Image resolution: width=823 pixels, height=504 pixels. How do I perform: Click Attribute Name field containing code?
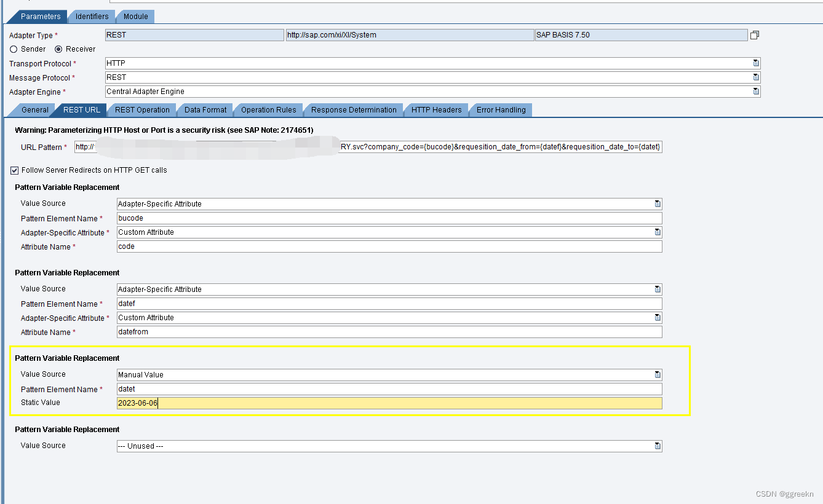[x=389, y=246]
